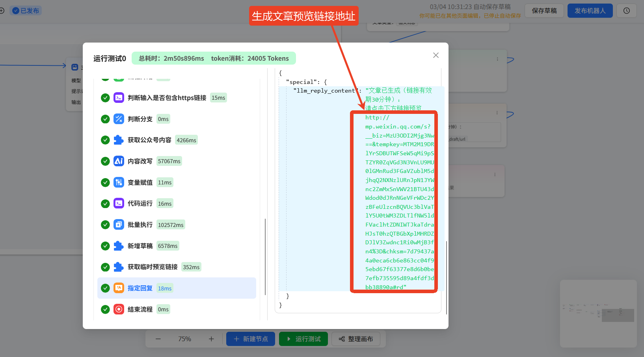
Task: Click the red end icon for 结束流程
Action: [x=119, y=309]
